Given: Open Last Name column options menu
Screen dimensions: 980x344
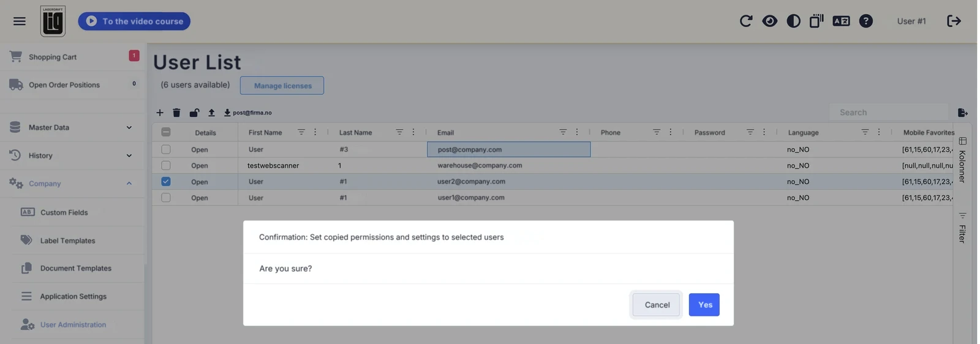Looking at the screenshot, I should click(413, 132).
